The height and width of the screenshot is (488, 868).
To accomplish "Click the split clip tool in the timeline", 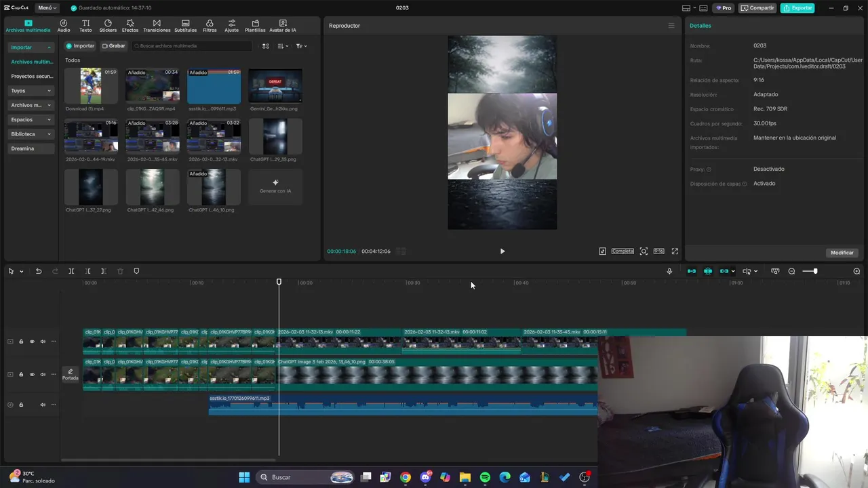I will click(x=71, y=271).
